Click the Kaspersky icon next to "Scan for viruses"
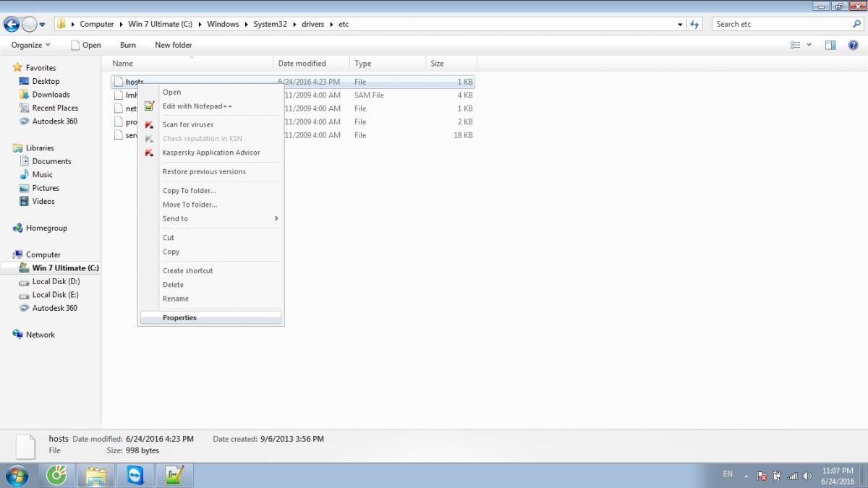868x488 pixels. [149, 124]
